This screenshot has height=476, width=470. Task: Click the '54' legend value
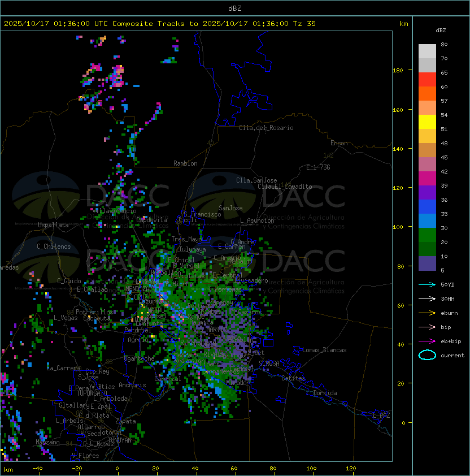pyautogui.click(x=444, y=115)
